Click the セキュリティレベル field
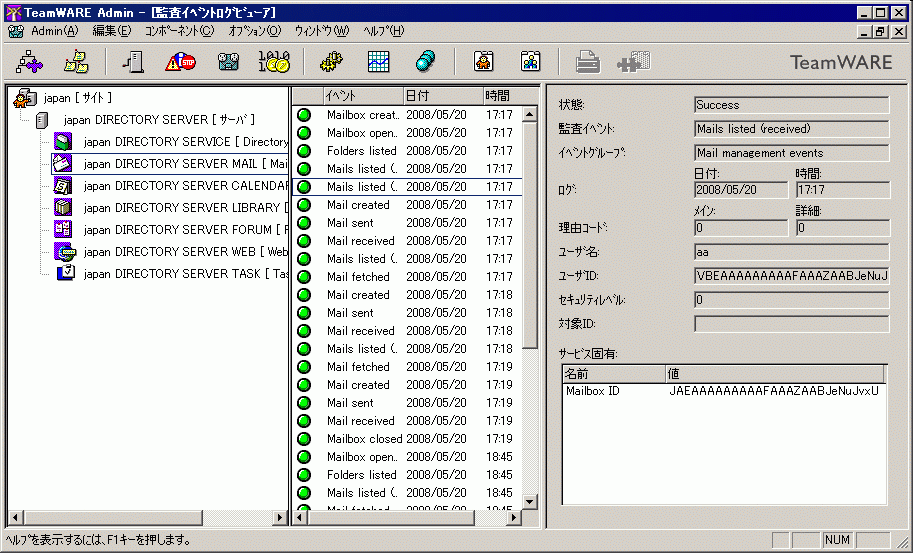The image size is (913, 553). pyautogui.click(x=791, y=300)
